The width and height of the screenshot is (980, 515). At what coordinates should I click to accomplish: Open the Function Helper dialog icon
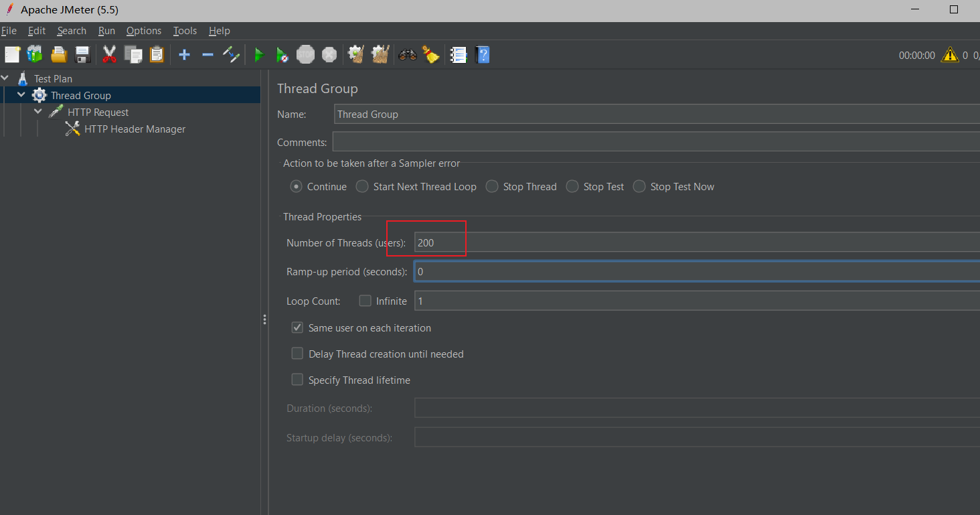pyautogui.click(x=459, y=55)
